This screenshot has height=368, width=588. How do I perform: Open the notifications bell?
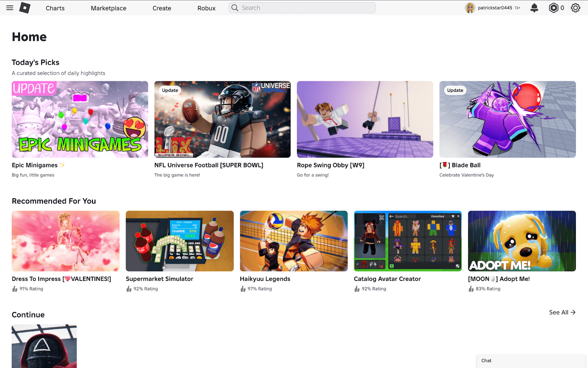point(534,8)
